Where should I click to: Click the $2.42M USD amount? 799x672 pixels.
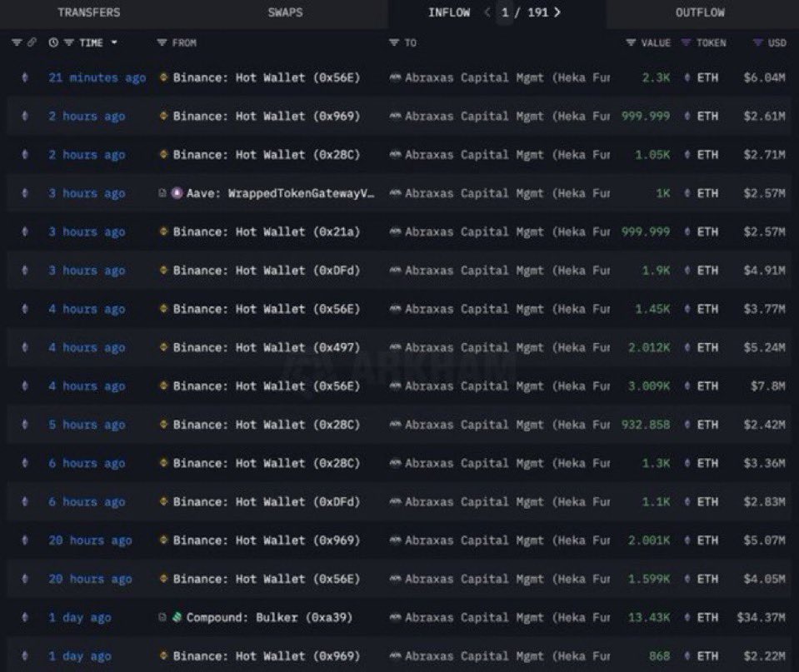coord(764,425)
